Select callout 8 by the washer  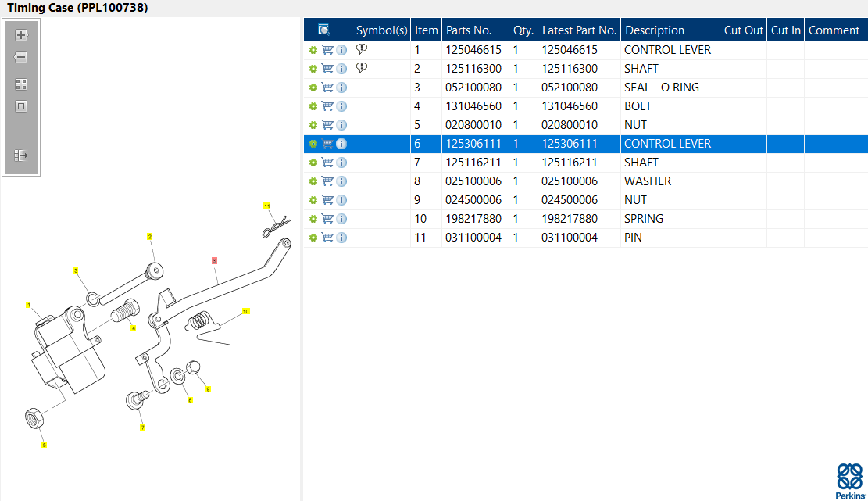[190, 399]
